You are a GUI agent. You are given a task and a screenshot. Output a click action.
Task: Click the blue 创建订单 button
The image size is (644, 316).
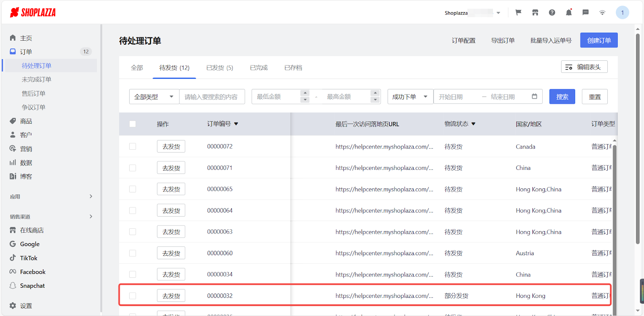[599, 40]
